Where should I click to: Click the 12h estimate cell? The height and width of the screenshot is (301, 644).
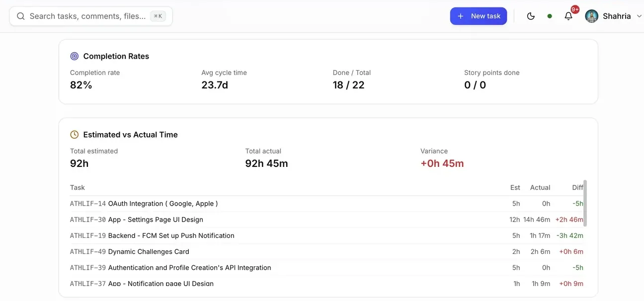pyautogui.click(x=515, y=220)
